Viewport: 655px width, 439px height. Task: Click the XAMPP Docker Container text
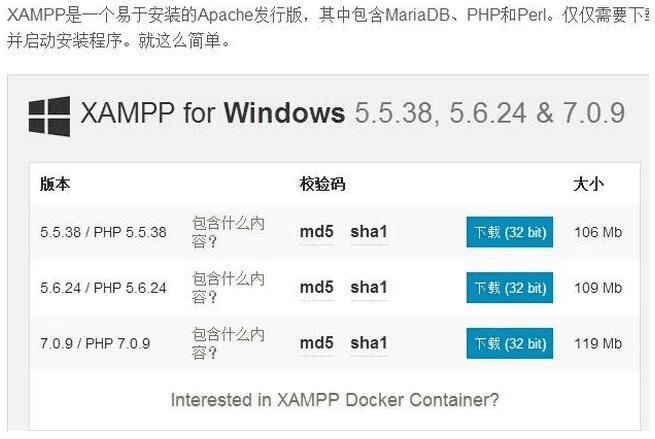334,400
